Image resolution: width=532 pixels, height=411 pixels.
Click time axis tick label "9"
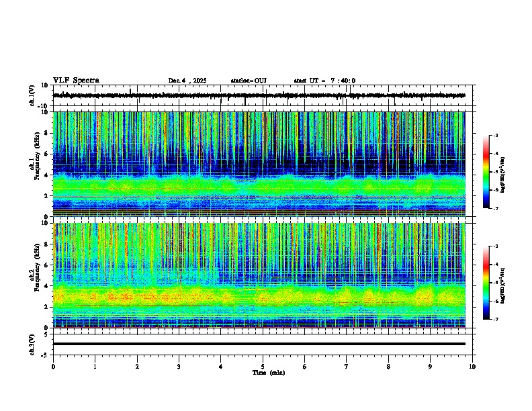click(430, 367)
